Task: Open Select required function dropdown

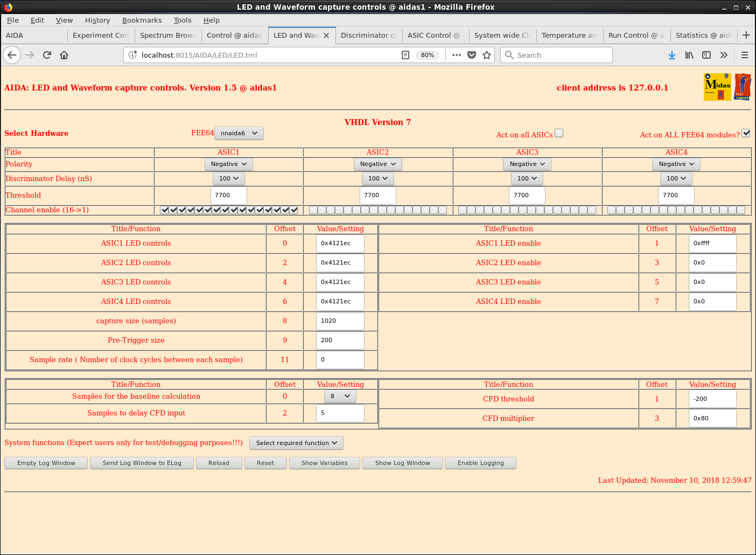Action: click(296, 443)
